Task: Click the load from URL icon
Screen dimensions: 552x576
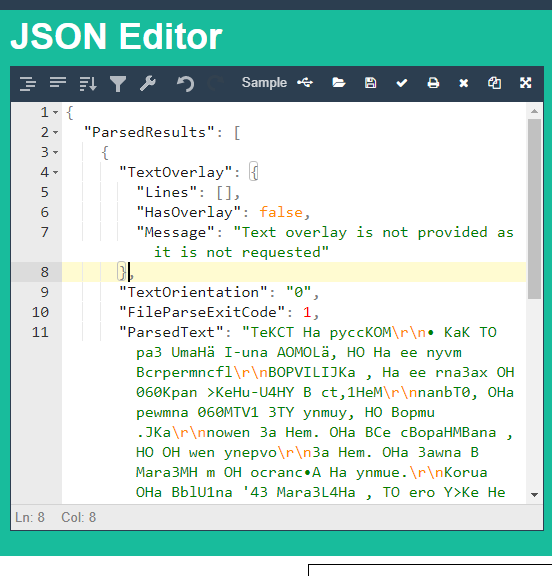Action: 305,83
